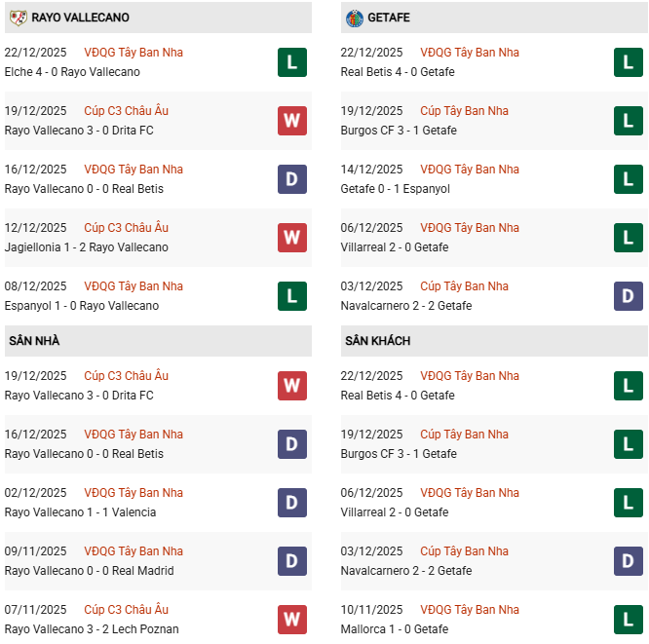Click the SÂN NHÀ section header
The height and width of the screenshot is (644, 649).
pos(35,341)
